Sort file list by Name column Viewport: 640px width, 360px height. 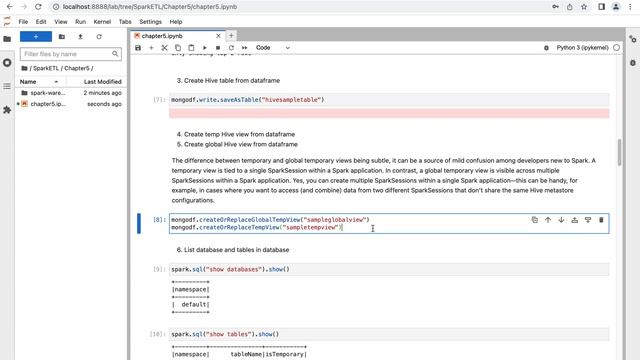point(40,82)
